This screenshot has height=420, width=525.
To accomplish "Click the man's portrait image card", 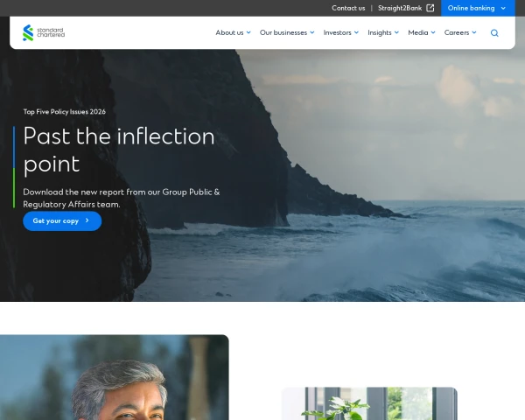I will [x=114, y=377].
